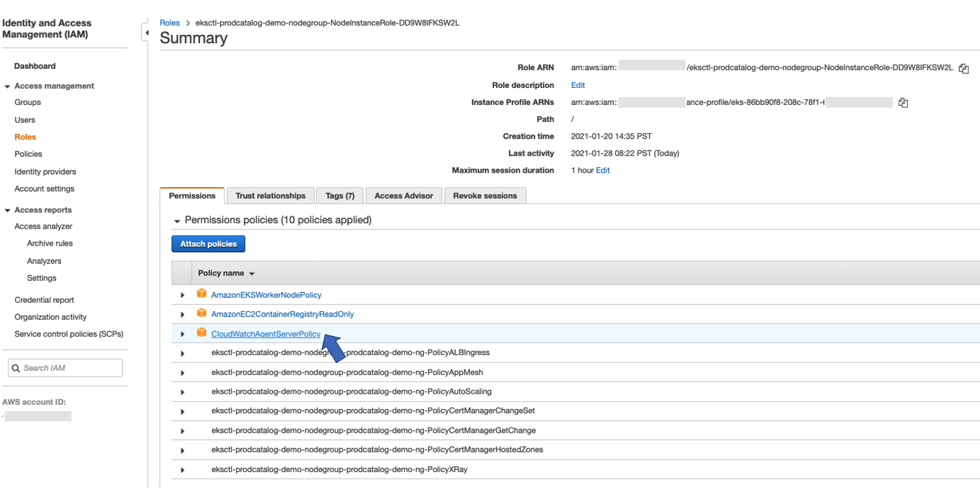This screenshot has width=980, height=491.
Task: Collapse the Access reports sidebar group
Action: 7,211
